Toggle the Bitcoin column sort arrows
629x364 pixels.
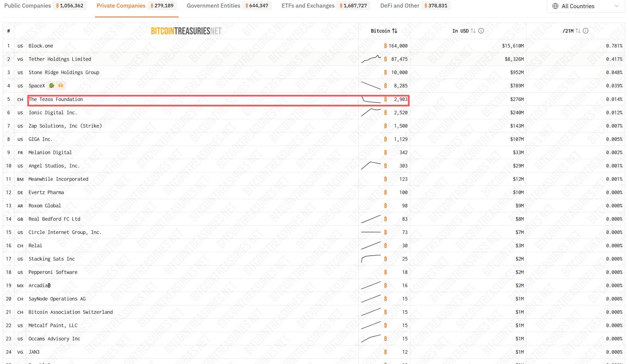coord(395,30)
